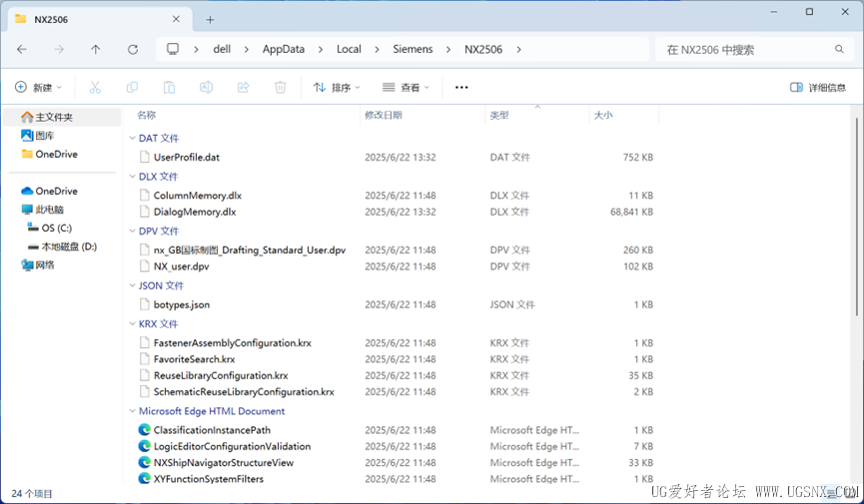Select nx_GB国标制图_Drafting_Standard_User.dpv file

coord(250,250)
